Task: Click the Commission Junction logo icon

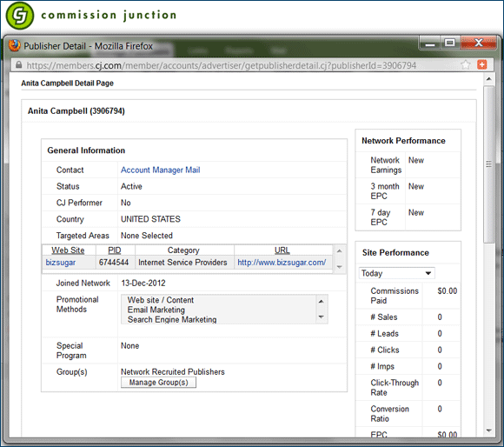Action: [20, 16]
